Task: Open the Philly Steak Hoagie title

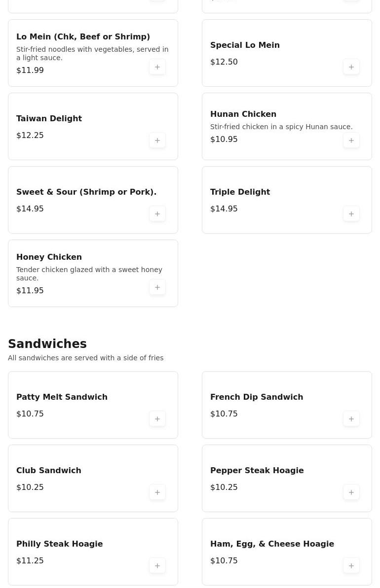Action: (x=59, y=544)
